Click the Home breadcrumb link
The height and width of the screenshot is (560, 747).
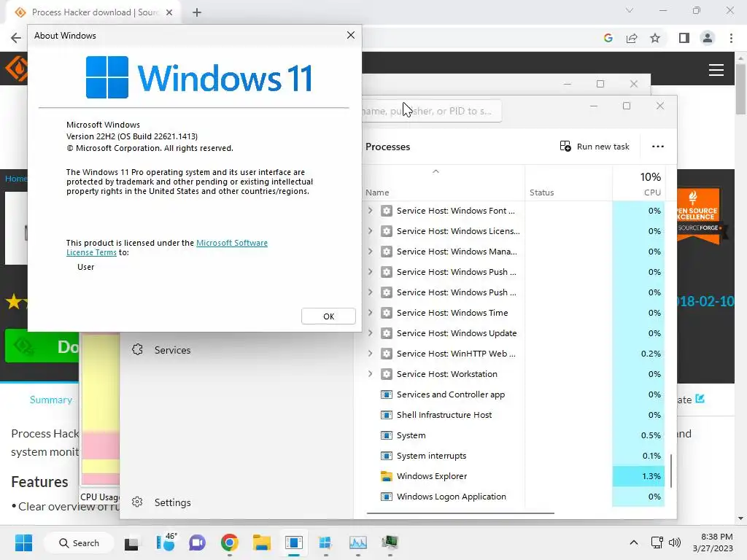tap(16, 179)
